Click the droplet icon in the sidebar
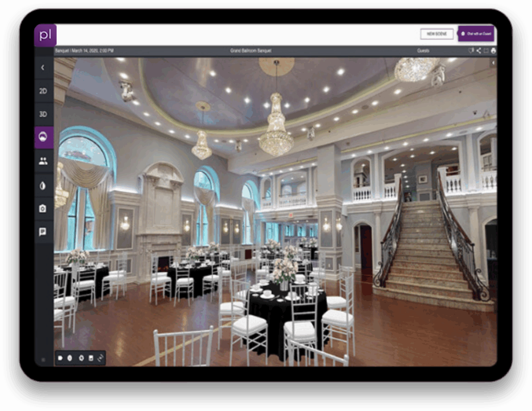532x411 pixels. pos(43,185)
